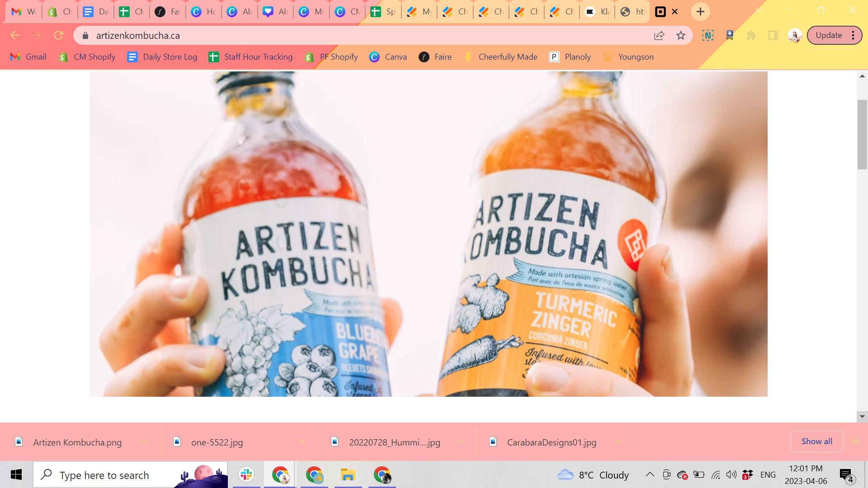Expand options for Artizen Kombucha.png download
Viewport: 868px width, 488px height.
[144, 442]
